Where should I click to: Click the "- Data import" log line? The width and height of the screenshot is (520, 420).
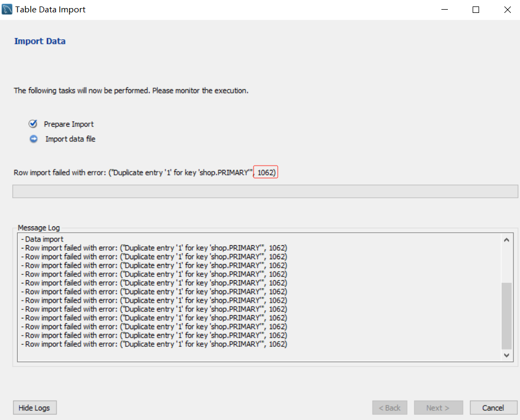pos(43,239)
